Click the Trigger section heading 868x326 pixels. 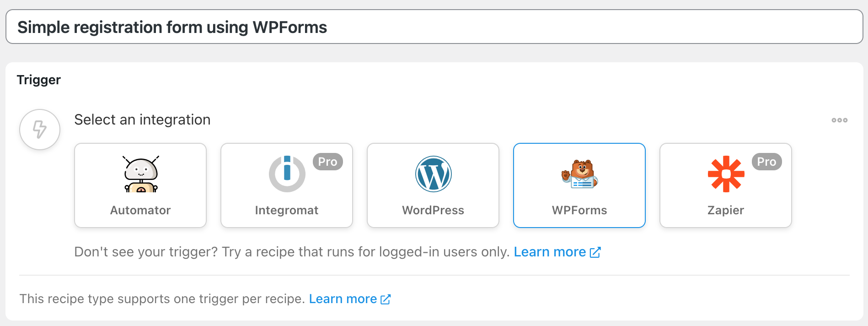39,80
